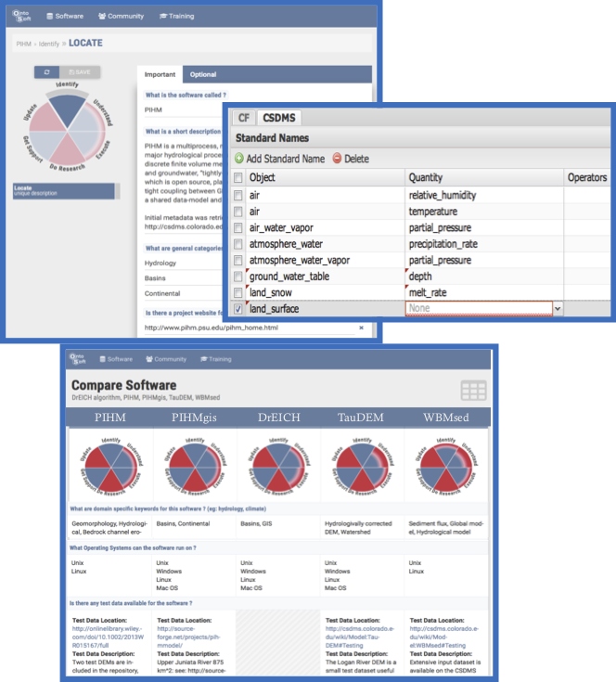Select the depth quantity cell
Viewport: 616px width, 682px height.
pyautogui.click(x=484, y=277)
